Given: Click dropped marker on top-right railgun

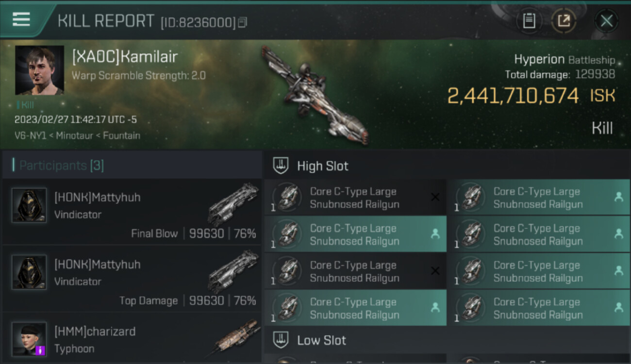Looking at the screenshot, I should pyautogui.click(x=618, y=197).
